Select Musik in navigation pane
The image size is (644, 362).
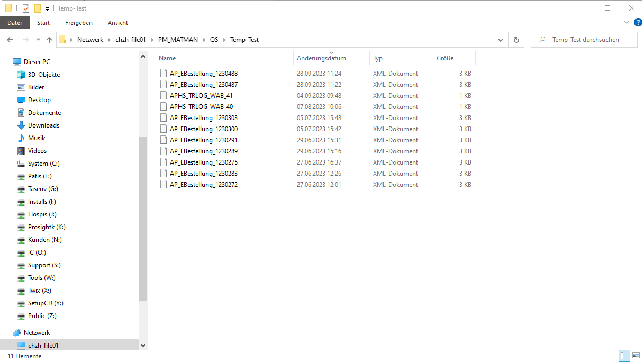[37, 138]
